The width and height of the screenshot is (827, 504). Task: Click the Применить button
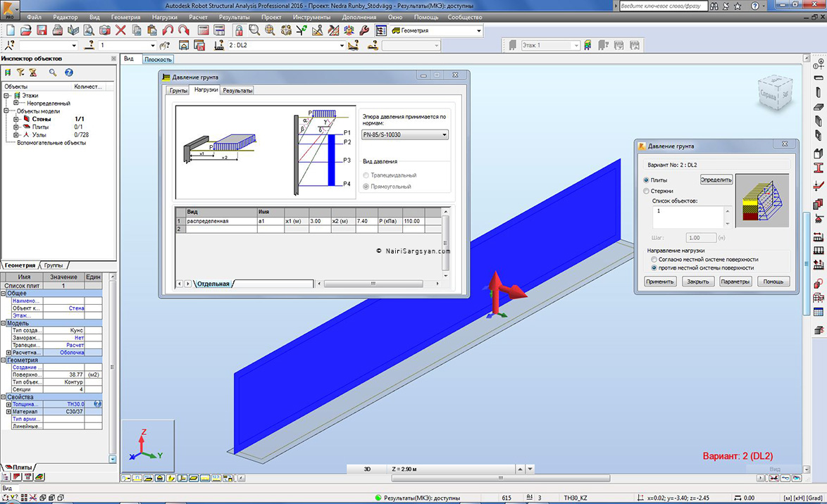click(x=660, y=282)
